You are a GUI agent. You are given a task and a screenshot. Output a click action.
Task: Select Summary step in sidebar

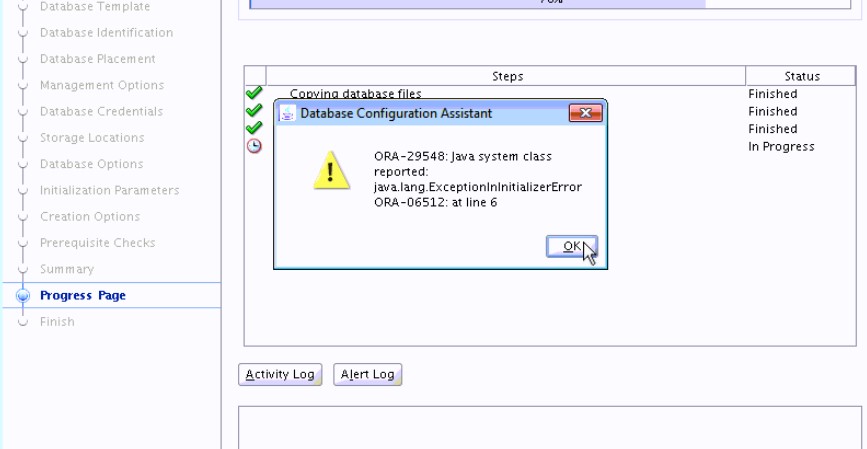tap(67, 269)
